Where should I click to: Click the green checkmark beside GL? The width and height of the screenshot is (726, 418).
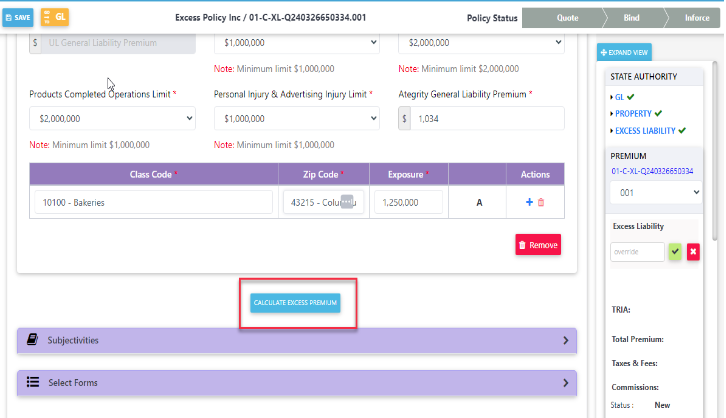[631, 97]
